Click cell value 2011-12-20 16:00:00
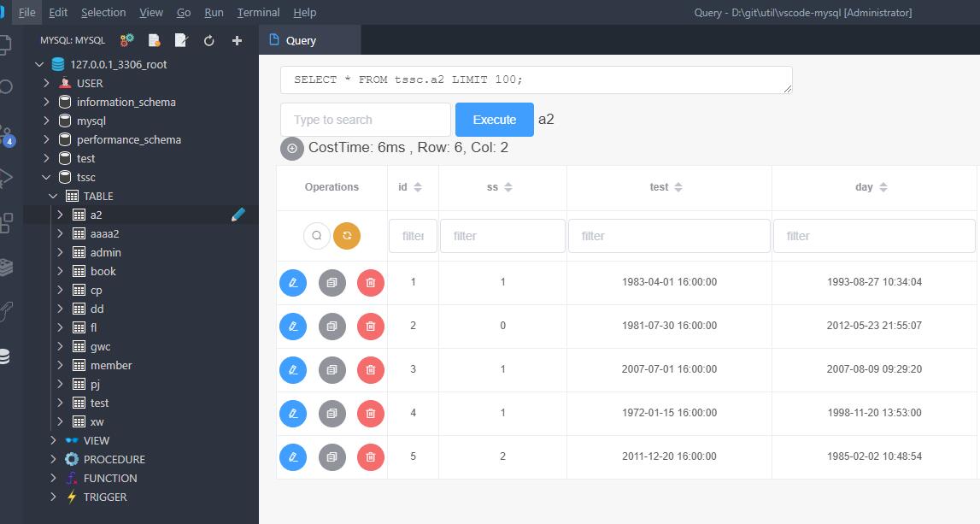The height and width of the screenshot is (524, 980). (x=669, y=456)
